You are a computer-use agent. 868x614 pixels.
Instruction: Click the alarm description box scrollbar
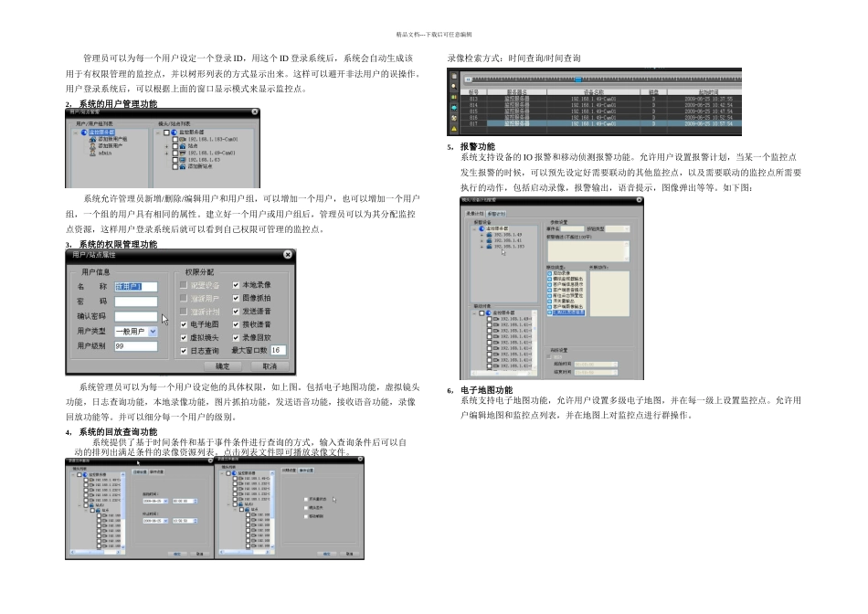627,251
